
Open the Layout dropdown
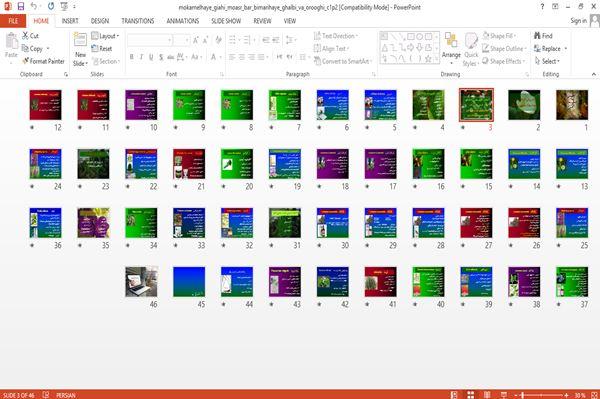point(105,36)
